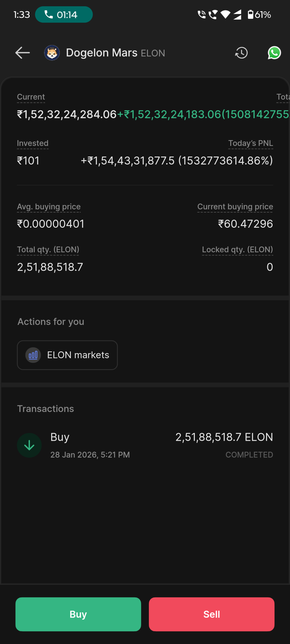Image resolution: width=290 pixels, height=644 pixels.
Task: Tap the ELON markets chart icon
Action: (x=33, y=355)
